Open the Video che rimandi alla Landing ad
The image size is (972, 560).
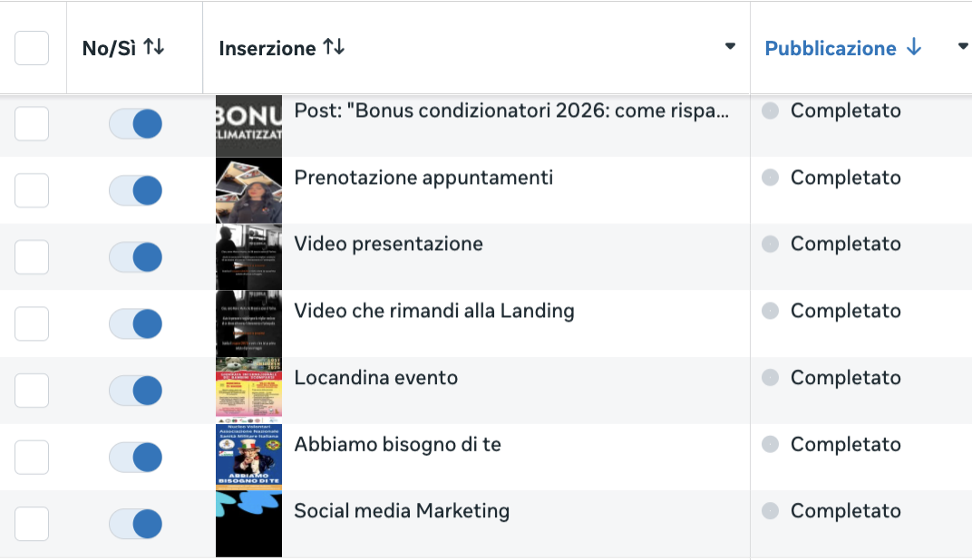(x=434, y=310)
